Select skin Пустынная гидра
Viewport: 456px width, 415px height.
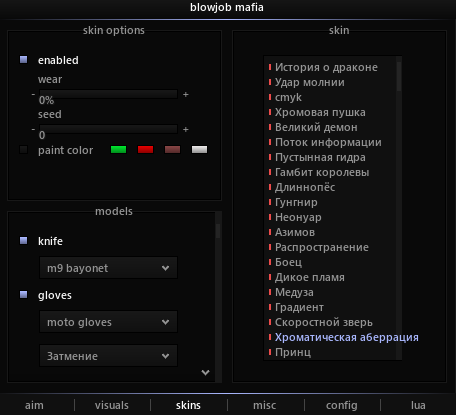tap(320, 157)
